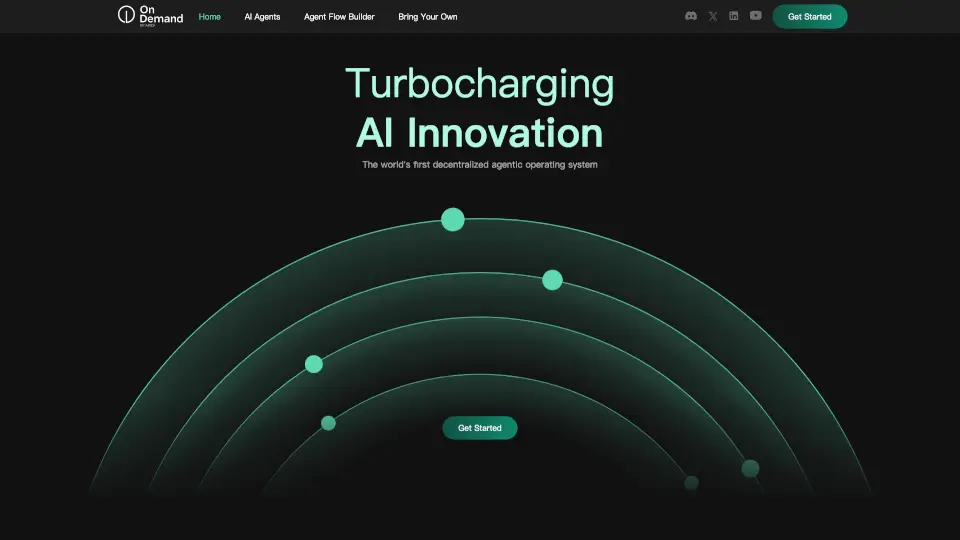Open the LinkedIn icon in the header
Viewport: 960px width, 540px height.
point(734,16)
